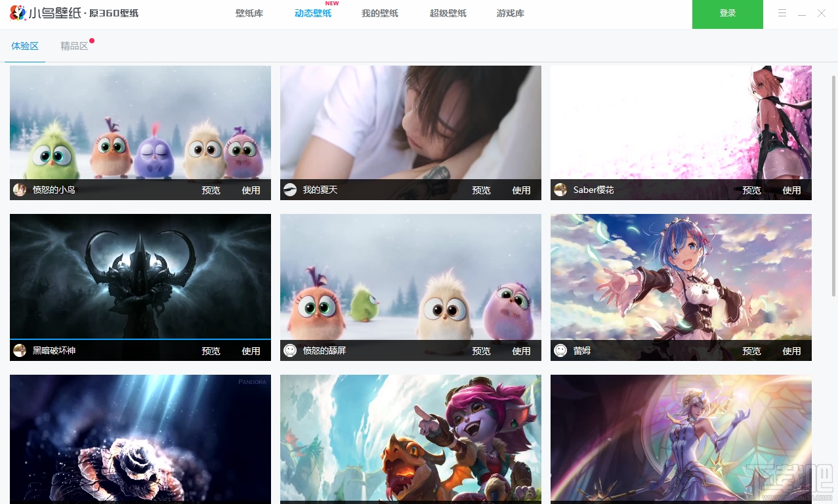Click the dark rose wallpaper thumbnail

[140, 439]
